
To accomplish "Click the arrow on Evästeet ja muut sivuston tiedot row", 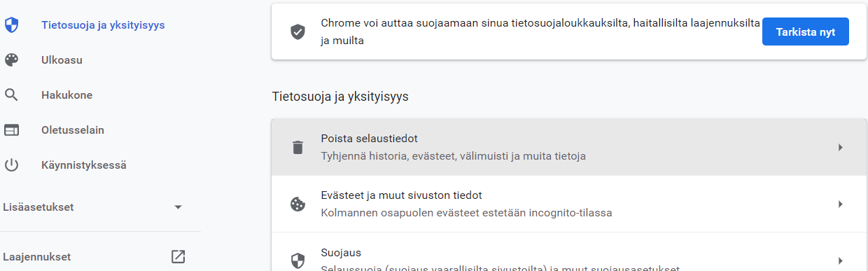I will click(841, 204).
